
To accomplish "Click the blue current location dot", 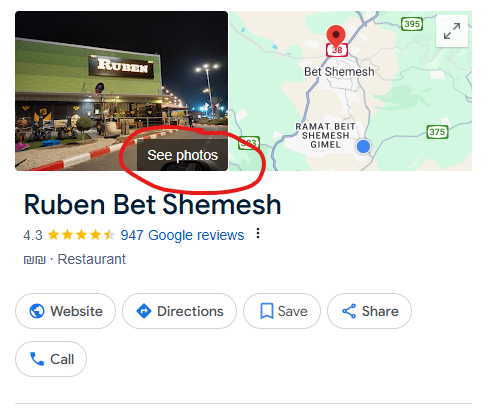I will 363,146.
